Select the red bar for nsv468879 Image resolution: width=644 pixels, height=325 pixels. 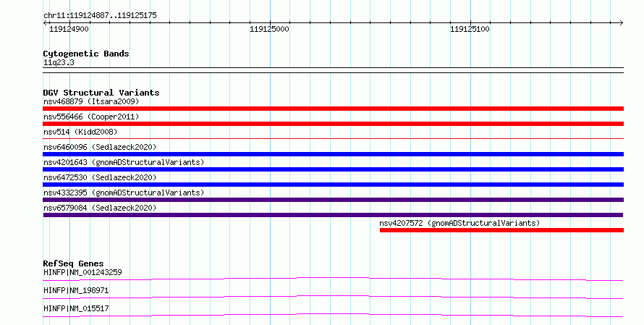click(333, 109)
